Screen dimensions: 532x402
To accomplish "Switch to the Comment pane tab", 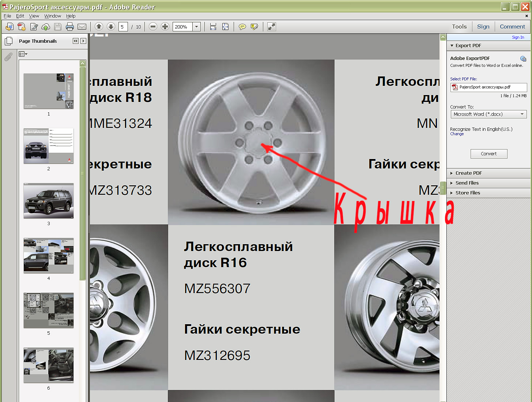I will [512, 27].
